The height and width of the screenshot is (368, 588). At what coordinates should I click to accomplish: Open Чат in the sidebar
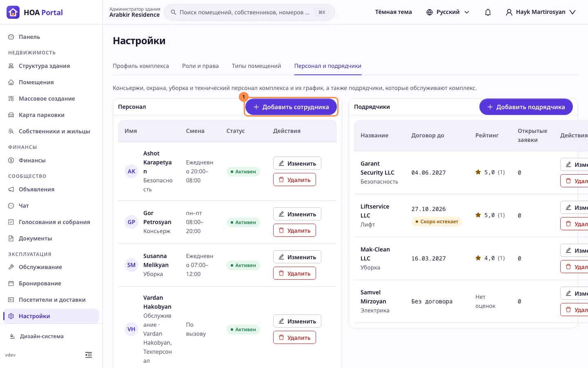[51, 206]
